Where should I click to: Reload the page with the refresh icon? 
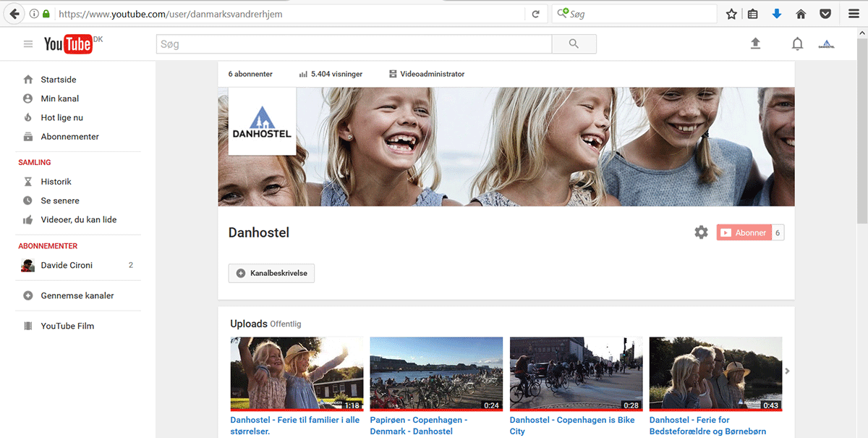pyautogui.click(x=536, y=14)
